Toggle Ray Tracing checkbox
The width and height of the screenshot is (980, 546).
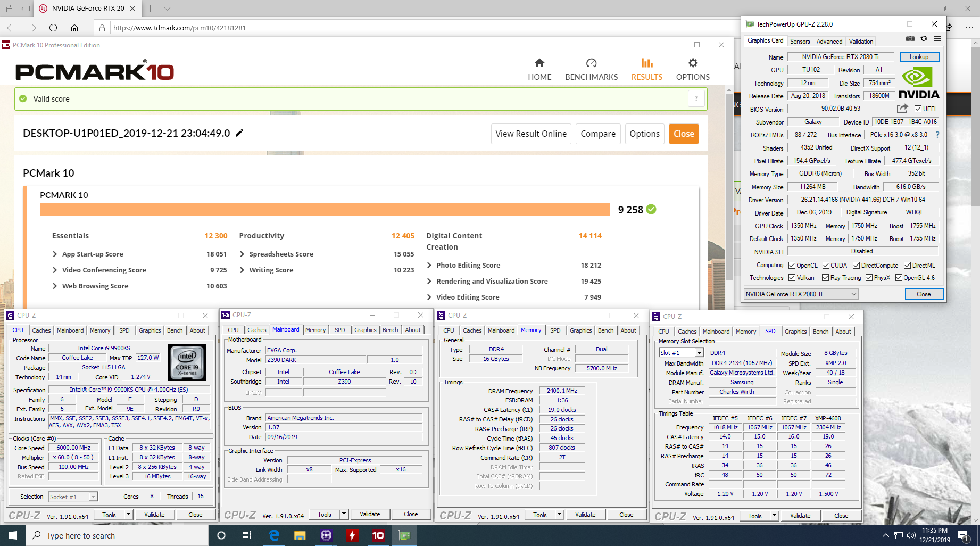825,277
